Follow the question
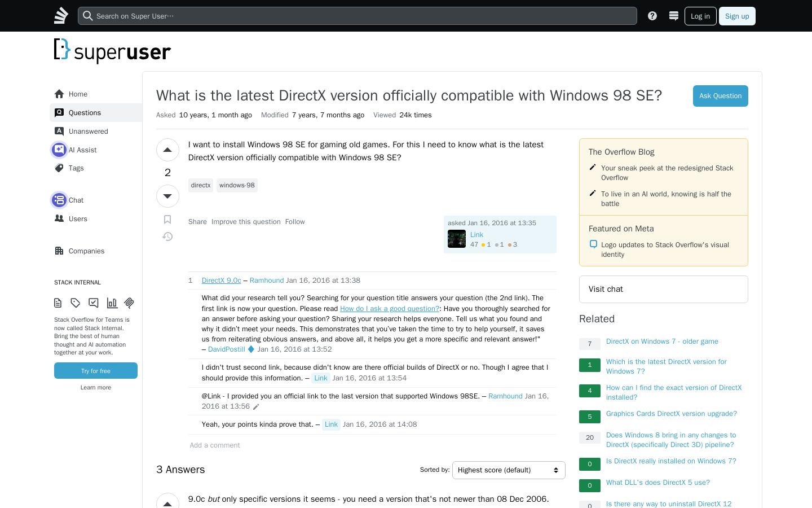The width and height of the screenshot is (812, 508). point(295,222)
